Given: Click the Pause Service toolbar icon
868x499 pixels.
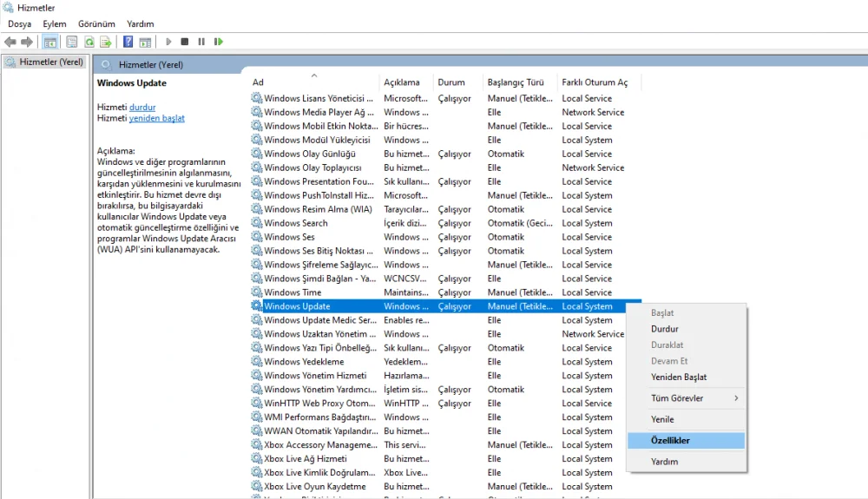Looking at the screenshot, I should coord(201,42).
